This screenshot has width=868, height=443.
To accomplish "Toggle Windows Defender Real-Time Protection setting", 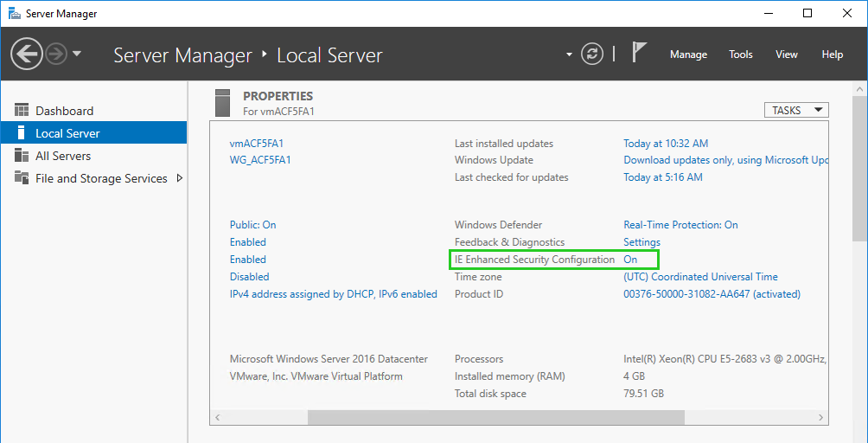I will pos(680,225).
